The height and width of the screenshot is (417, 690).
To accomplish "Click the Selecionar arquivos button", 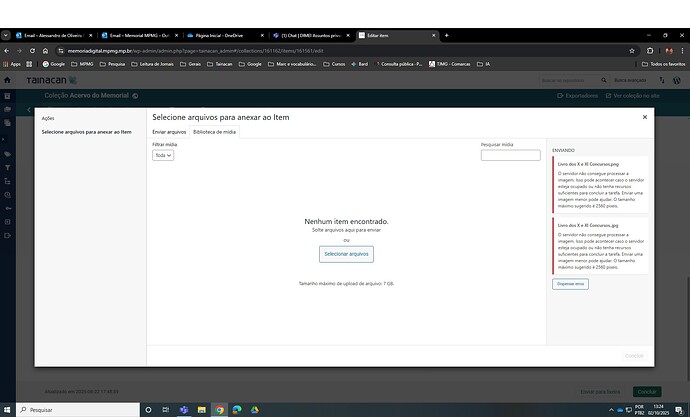I will [346, 254].
